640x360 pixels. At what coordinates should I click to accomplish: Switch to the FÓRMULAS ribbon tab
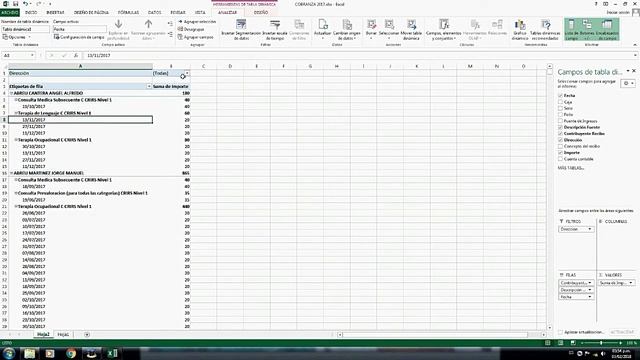[x=128, y=13]
